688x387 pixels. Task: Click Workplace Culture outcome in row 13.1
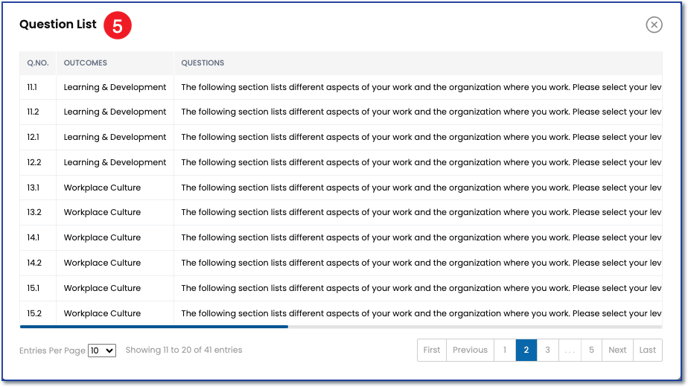[102, 187]
